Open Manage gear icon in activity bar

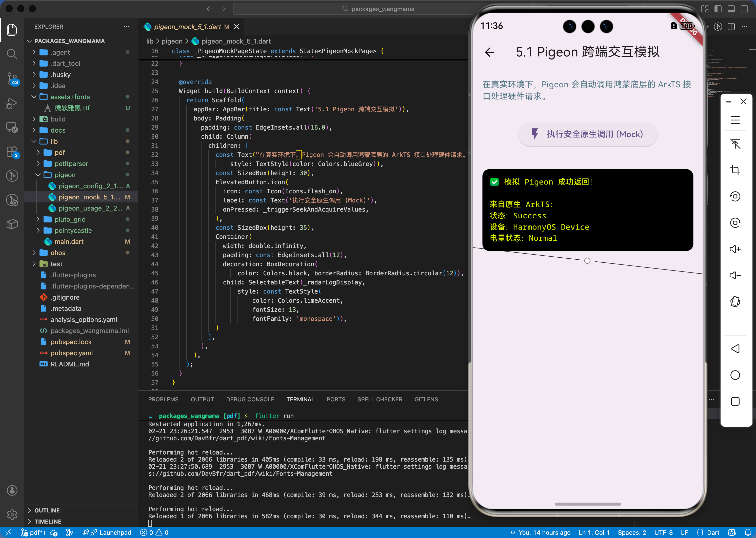pos(12,514)
